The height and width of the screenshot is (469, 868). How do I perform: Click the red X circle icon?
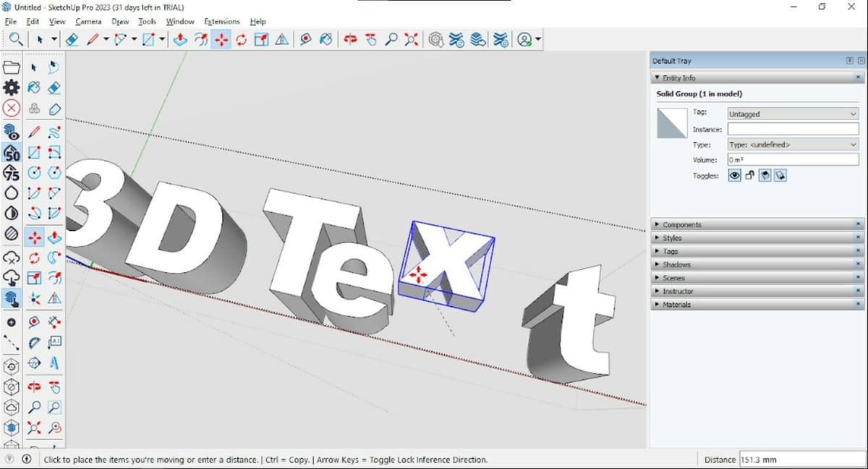tap(11, 109)
